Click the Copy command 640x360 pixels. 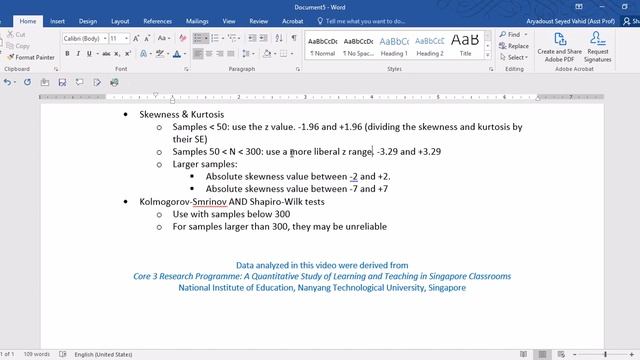click(18, 46)
